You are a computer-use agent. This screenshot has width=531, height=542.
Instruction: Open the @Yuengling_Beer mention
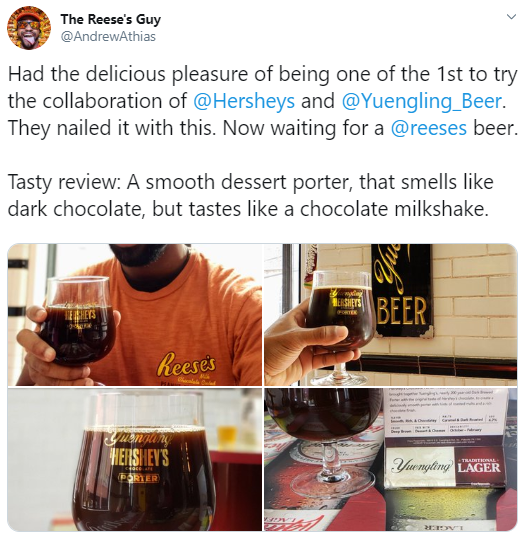[x=421, y=101]
